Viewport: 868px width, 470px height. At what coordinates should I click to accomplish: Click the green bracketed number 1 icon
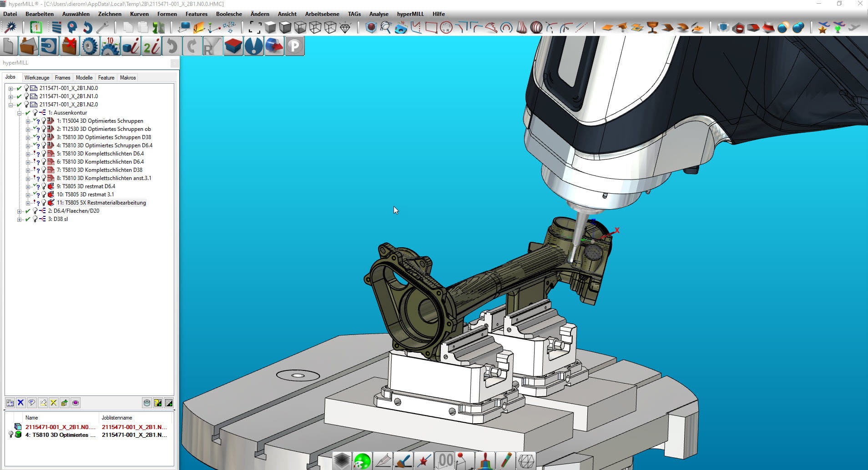click(x=36, y=28)
